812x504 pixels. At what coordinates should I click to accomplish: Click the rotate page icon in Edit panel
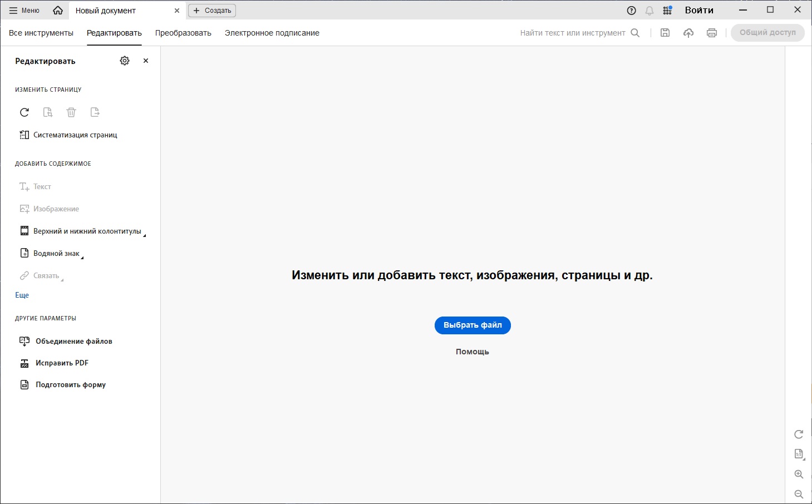pos(24,112)
